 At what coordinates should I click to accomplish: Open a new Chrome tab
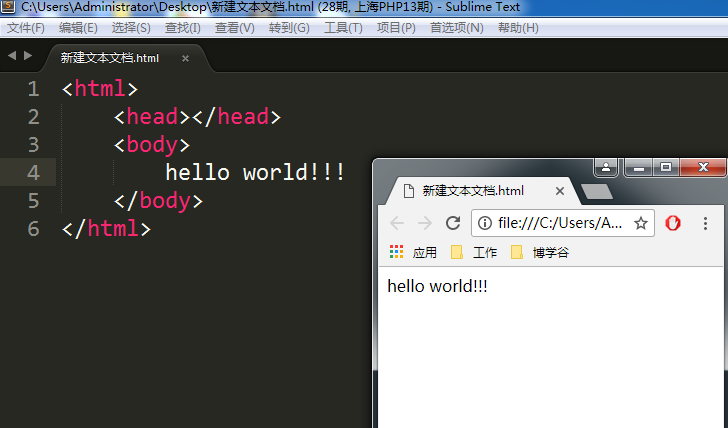tap(596, 191)
